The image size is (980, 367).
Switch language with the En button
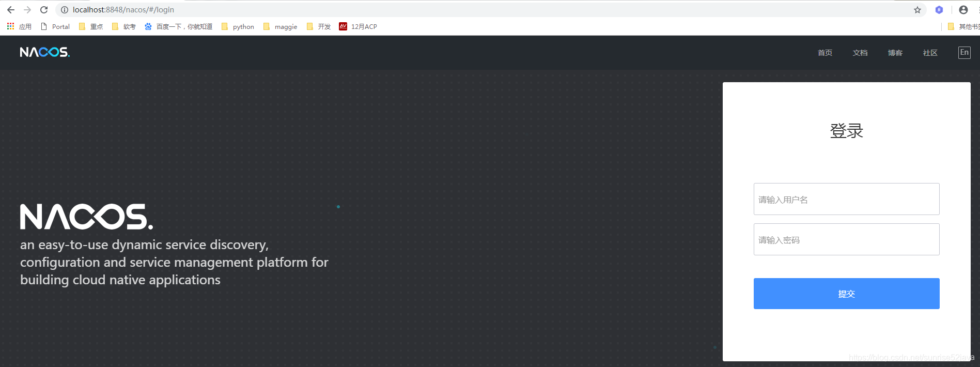point(965,52)
